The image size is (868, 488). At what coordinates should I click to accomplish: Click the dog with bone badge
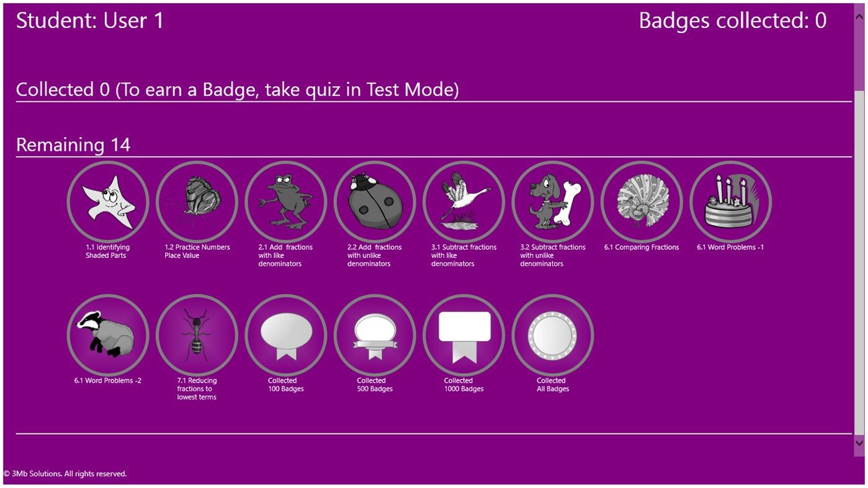click(553, 202)
